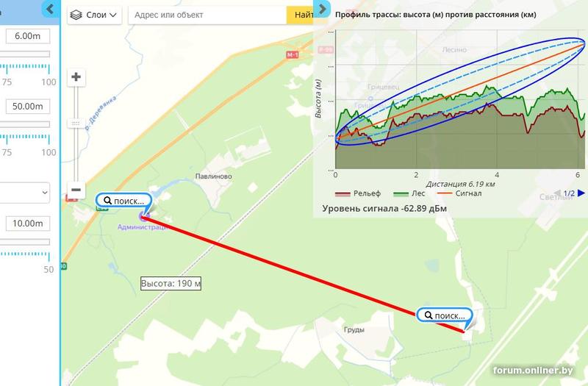Click magnifier icon in Администрация search bubble
The image size is (588, 386).
pos(107,200)
